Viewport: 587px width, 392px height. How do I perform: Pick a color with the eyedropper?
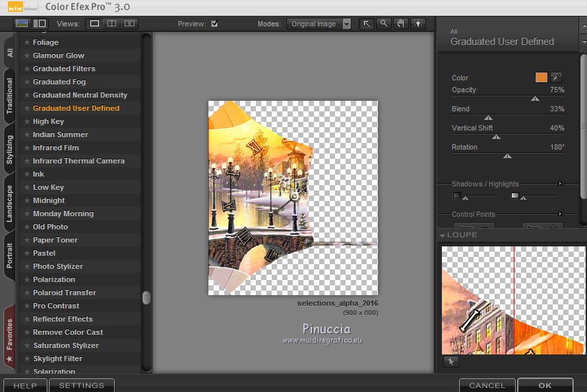tap(557, 78)
